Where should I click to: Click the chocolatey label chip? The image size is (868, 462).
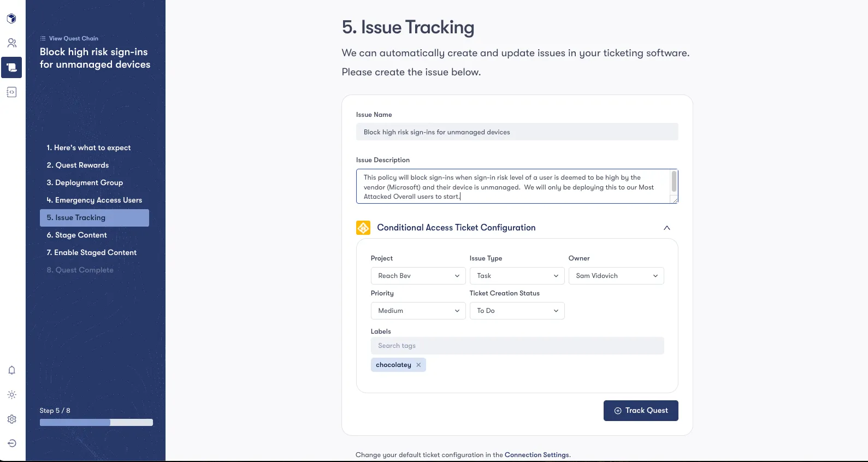point(398,365)
